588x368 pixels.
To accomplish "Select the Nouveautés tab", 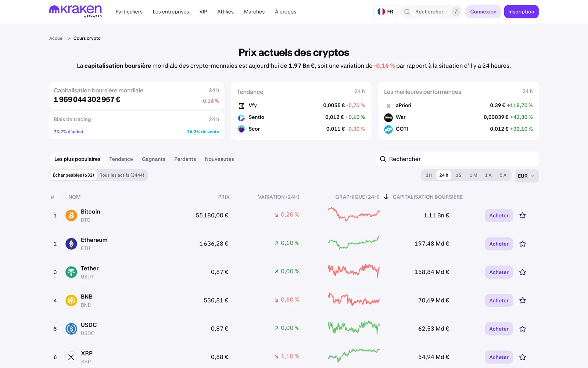I will pos(219,159).
